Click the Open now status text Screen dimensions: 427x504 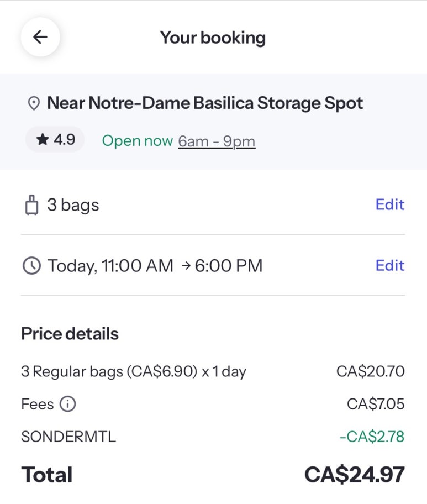coord(138,141)
